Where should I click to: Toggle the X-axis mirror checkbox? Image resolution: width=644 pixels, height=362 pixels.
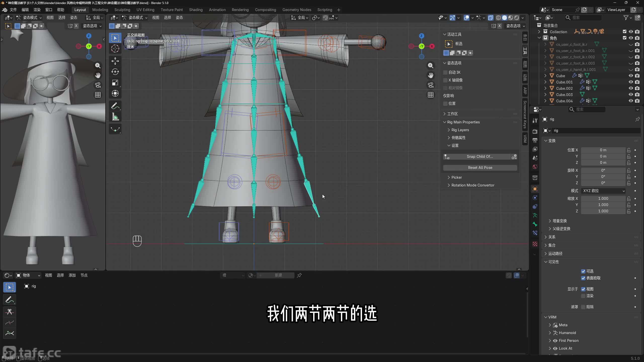tap(446, 80)
